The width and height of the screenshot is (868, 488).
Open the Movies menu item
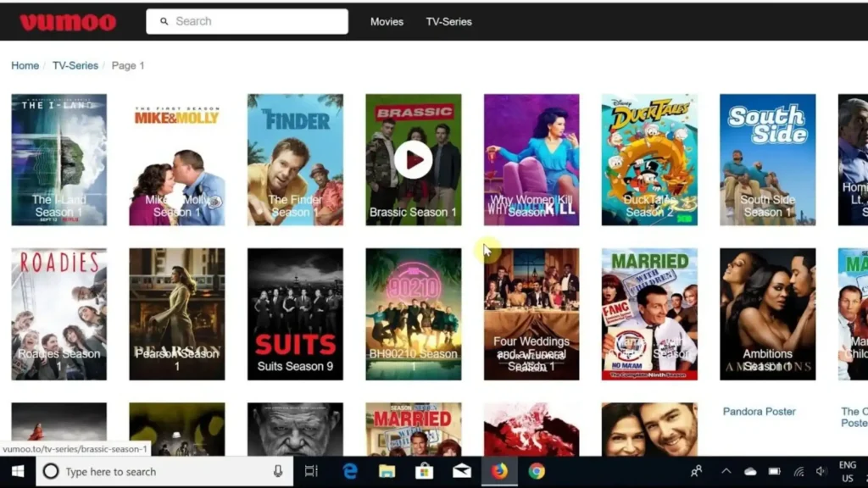[387, 22]
